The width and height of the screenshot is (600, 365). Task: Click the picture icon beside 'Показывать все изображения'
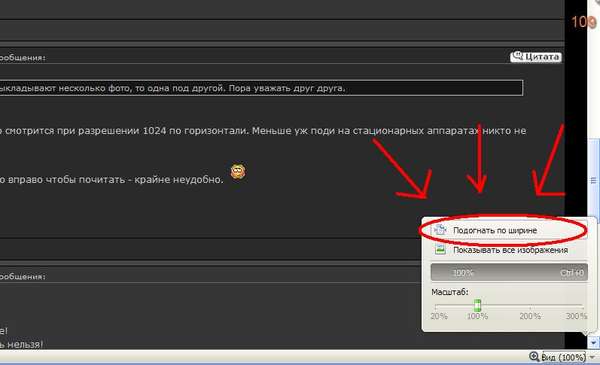pos(440,249)
